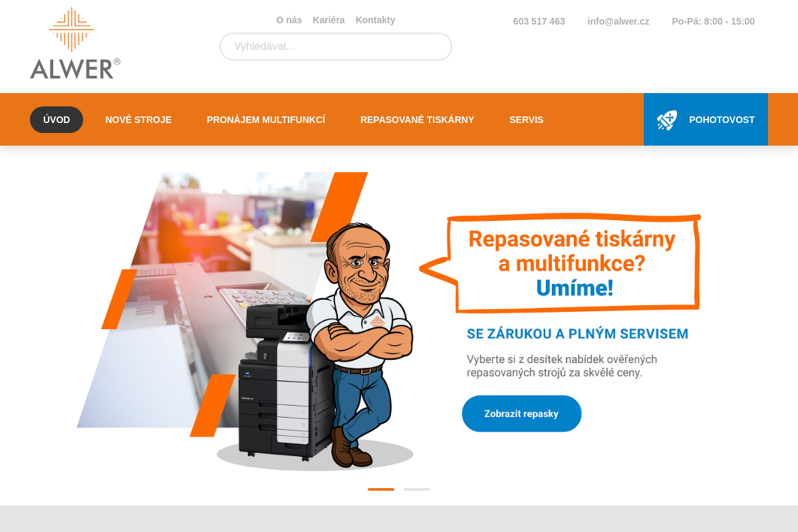Click the Zobrazit repasky button
The width and height of the screenshot is (798, 532).
[x=521, y=414]
